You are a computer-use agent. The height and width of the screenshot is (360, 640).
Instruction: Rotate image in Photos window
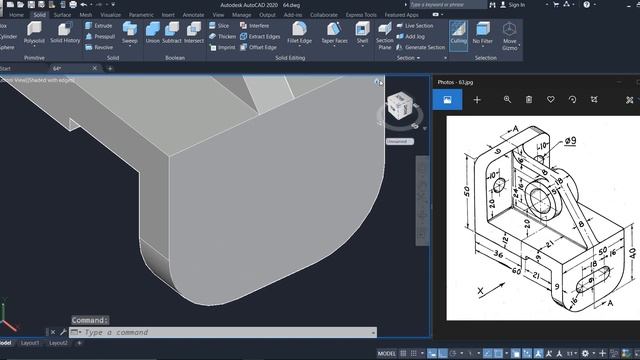(x=572, y=100)
